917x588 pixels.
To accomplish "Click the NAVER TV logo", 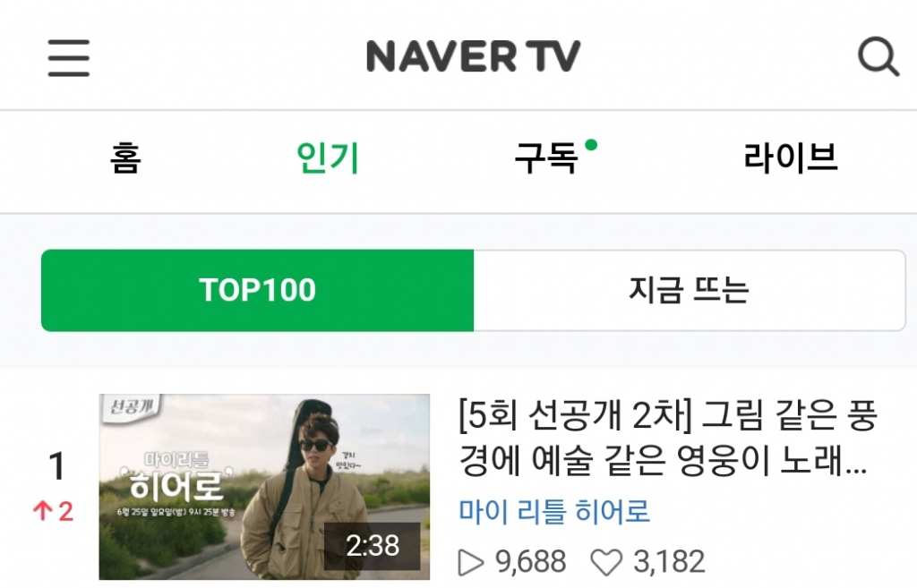I will (473, 56).
